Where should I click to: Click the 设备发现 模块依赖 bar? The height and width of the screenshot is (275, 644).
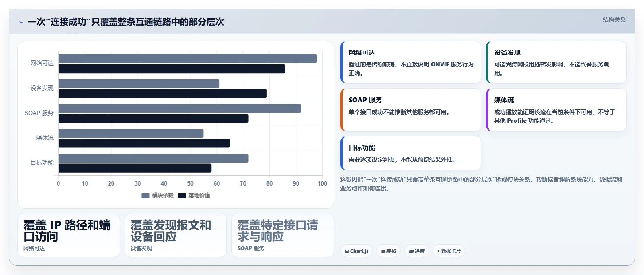click(x=139, y=84)
